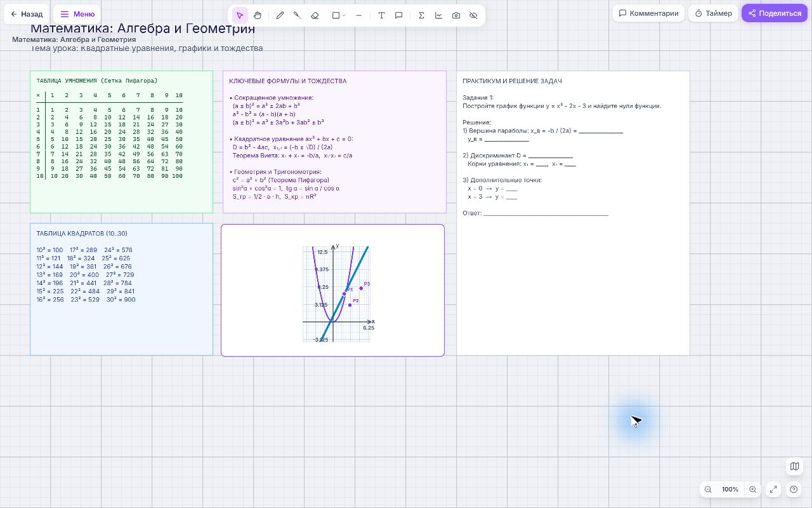Select the cursor pointer tool
812x508 pixels.
coord(240,15)
